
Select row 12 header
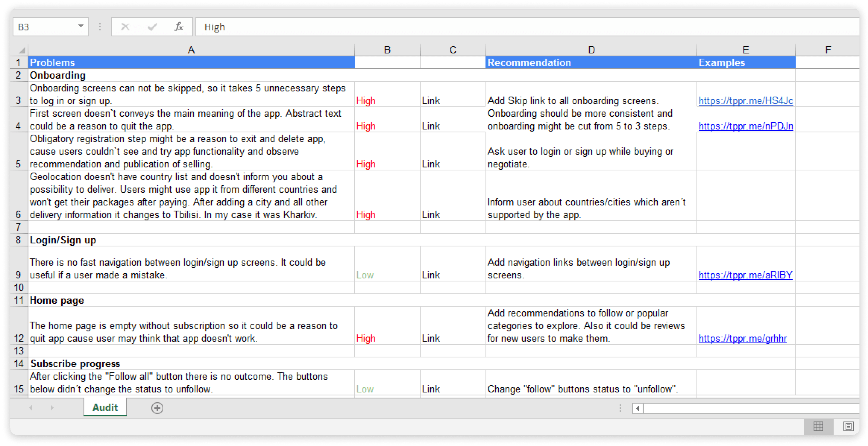[x=19, y=326]
